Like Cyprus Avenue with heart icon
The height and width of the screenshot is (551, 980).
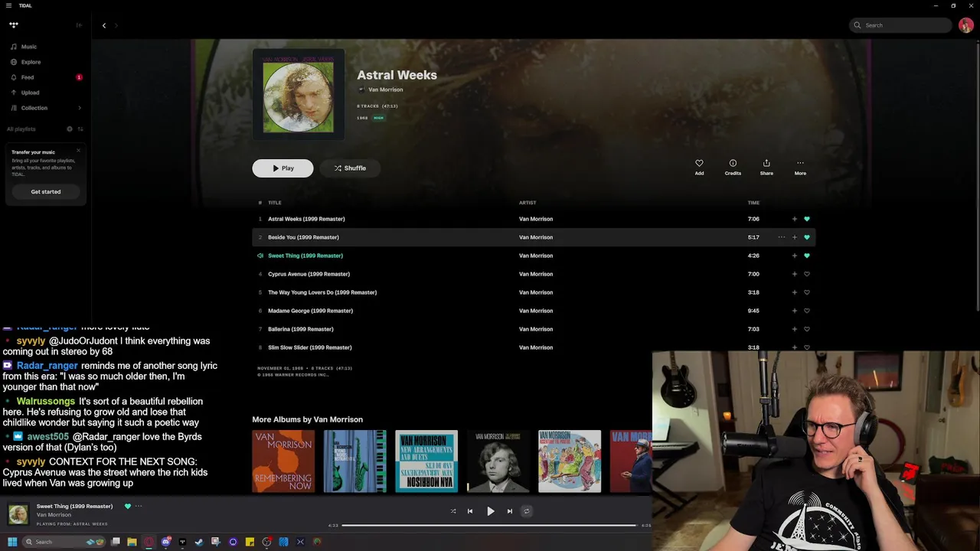[806, 274]
